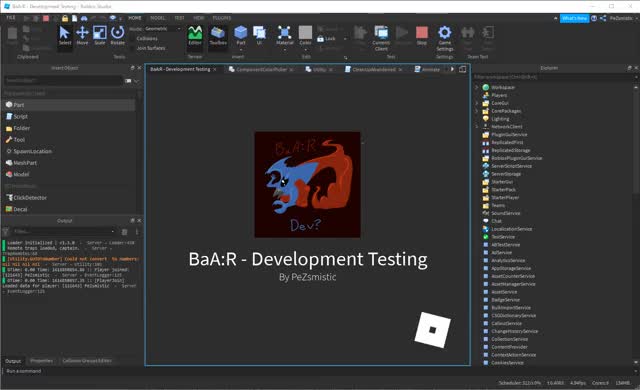
Task: Select ReplicatedStorage in Explorer
Action: 510,151
